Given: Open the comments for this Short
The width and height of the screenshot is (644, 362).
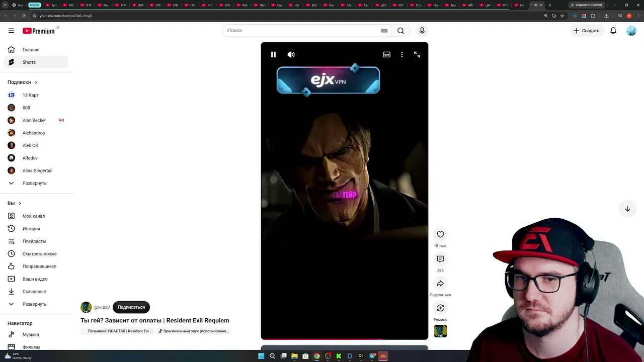Looking at the screenshot, I should [x=440, y=259].
